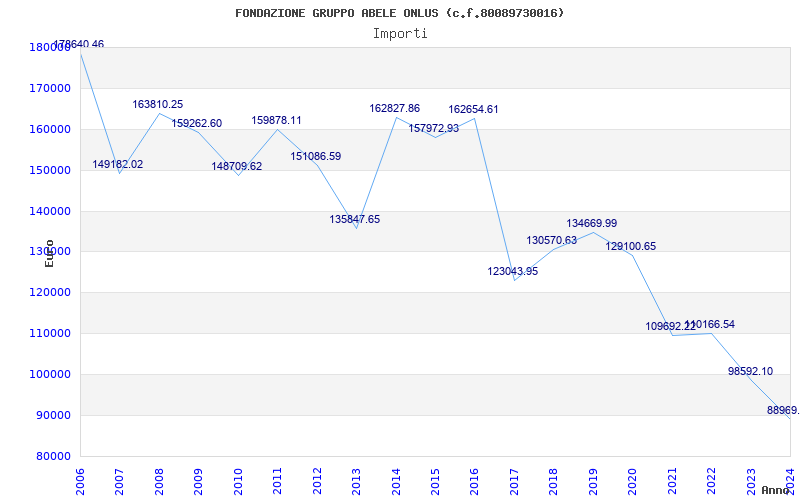
Task: Click x-axis year 2006
Action: (x=80, y=480)
